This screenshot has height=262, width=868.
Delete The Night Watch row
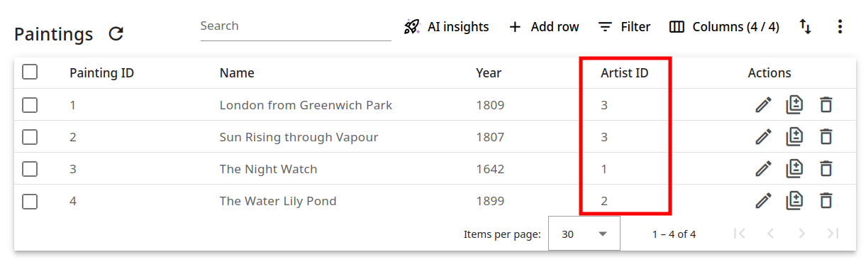coord(825,169)
